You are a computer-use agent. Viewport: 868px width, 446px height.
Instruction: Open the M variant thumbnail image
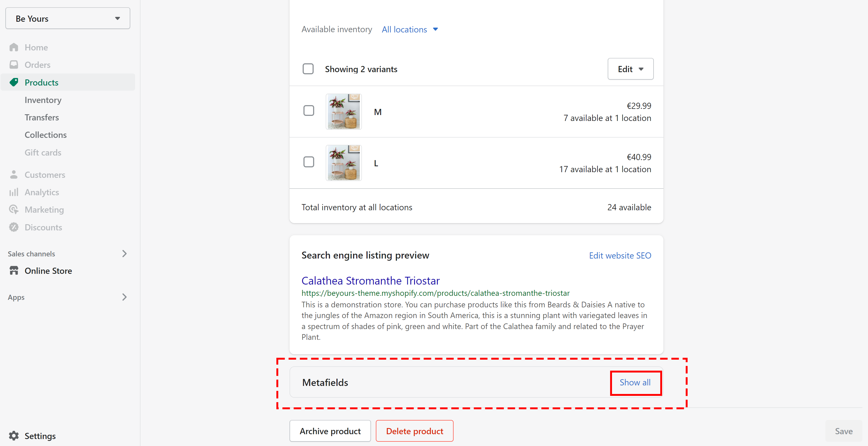[x=343, y=112]
